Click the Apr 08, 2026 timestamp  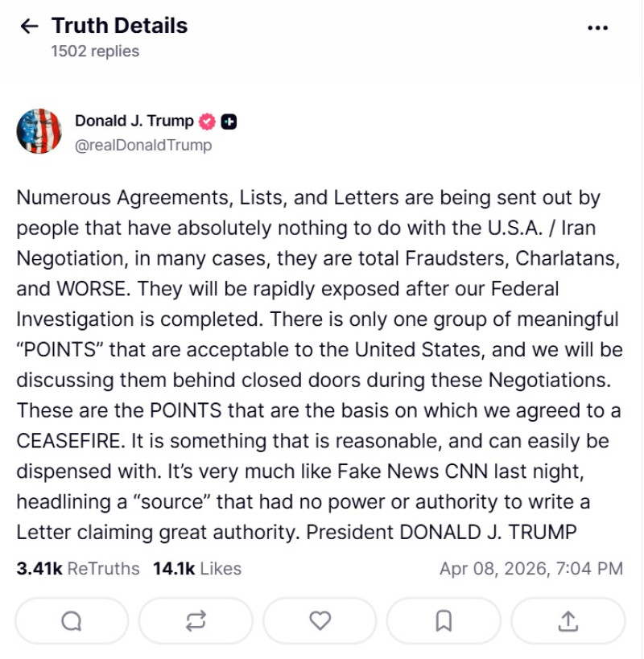point(530,569)
